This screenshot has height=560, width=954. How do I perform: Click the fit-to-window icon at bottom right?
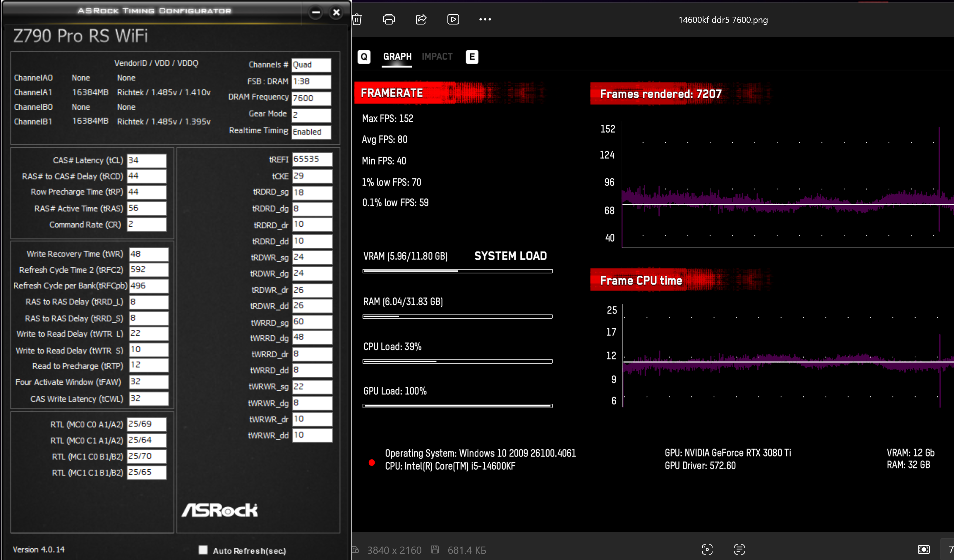click(x=924, y=549)
